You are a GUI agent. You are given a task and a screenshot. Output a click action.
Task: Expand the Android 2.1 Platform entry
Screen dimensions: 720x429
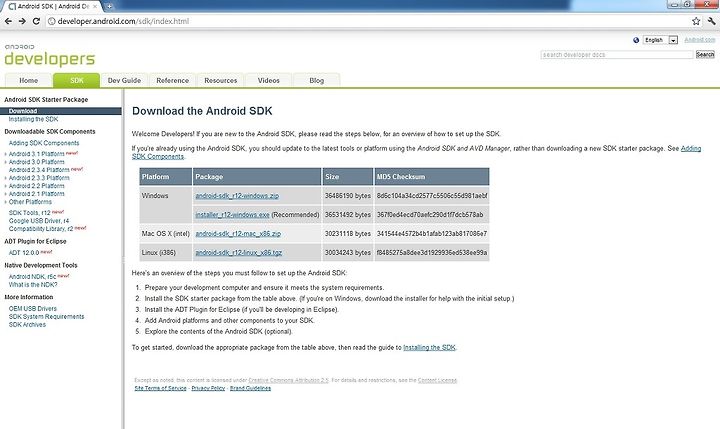pos(6,194)
